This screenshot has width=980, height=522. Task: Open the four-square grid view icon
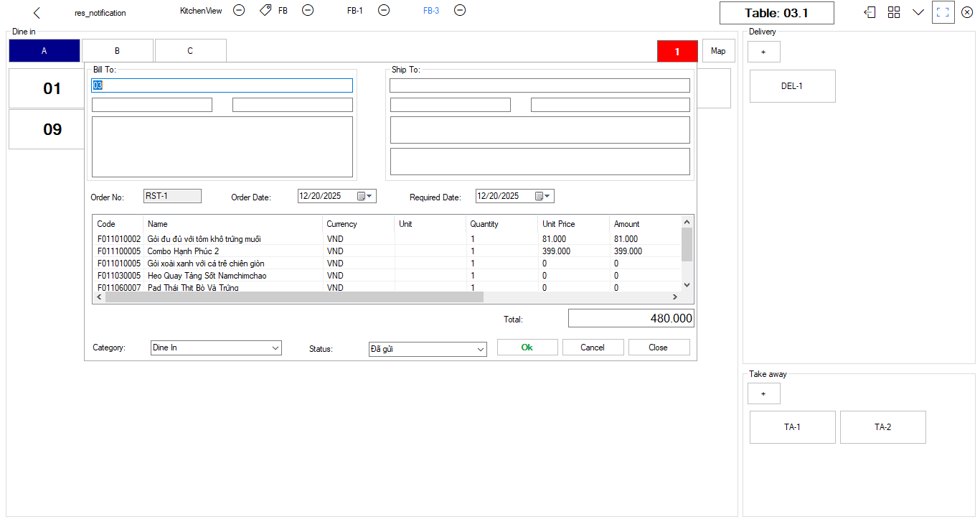click(894, 12)
